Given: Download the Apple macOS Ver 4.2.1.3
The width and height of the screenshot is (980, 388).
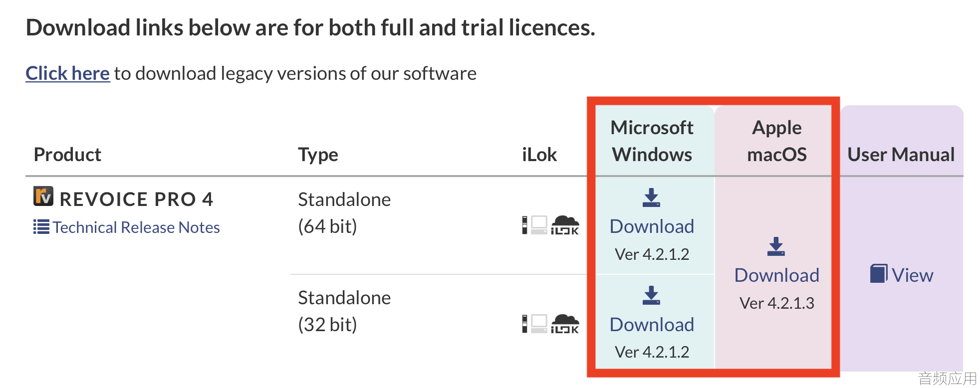Looking at the screenshot, I should 776,275.
